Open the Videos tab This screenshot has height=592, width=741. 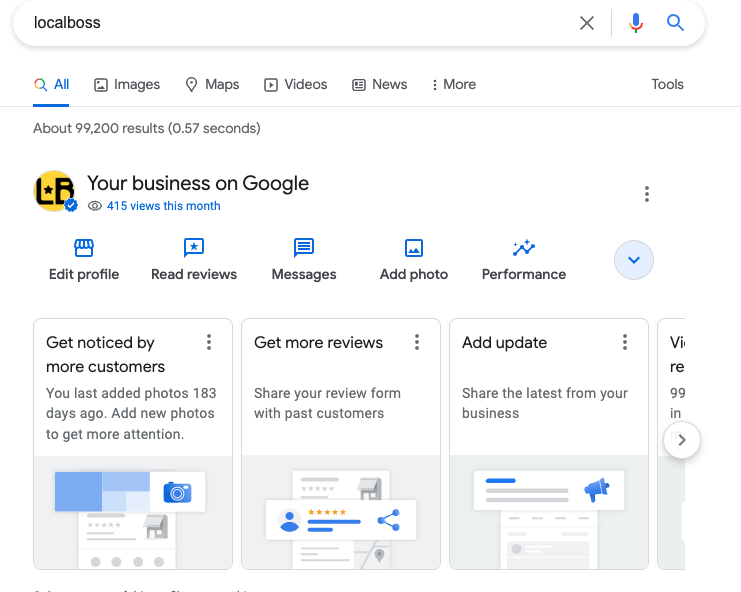(x=295, y=85)
